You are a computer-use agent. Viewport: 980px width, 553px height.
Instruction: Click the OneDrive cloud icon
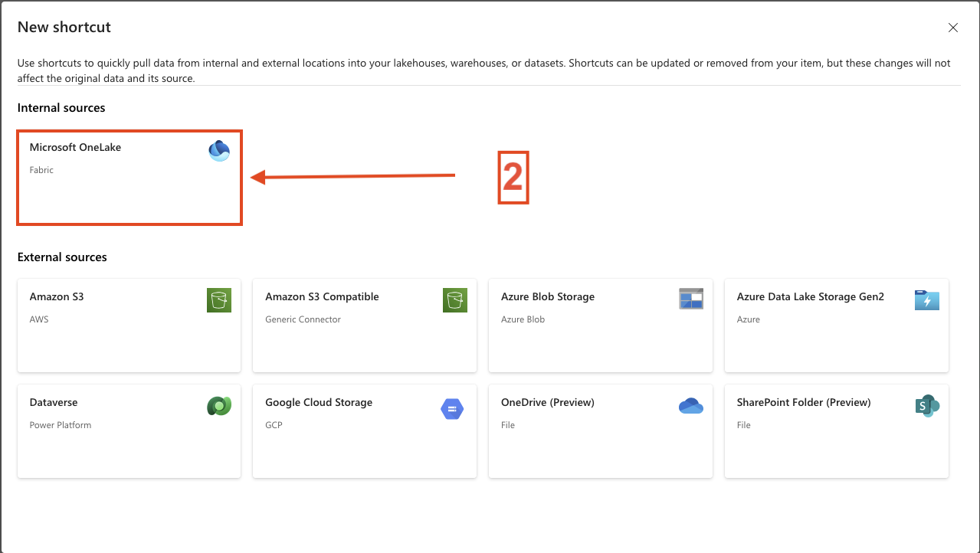[x=691, y=406]
